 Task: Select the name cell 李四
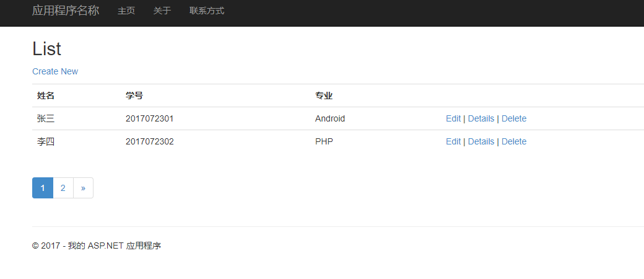tap(46, 142)
